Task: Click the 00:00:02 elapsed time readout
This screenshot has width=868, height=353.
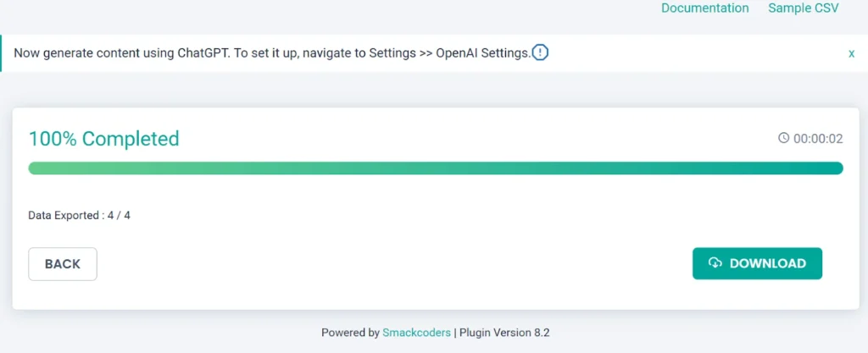Action: [817, 139]
